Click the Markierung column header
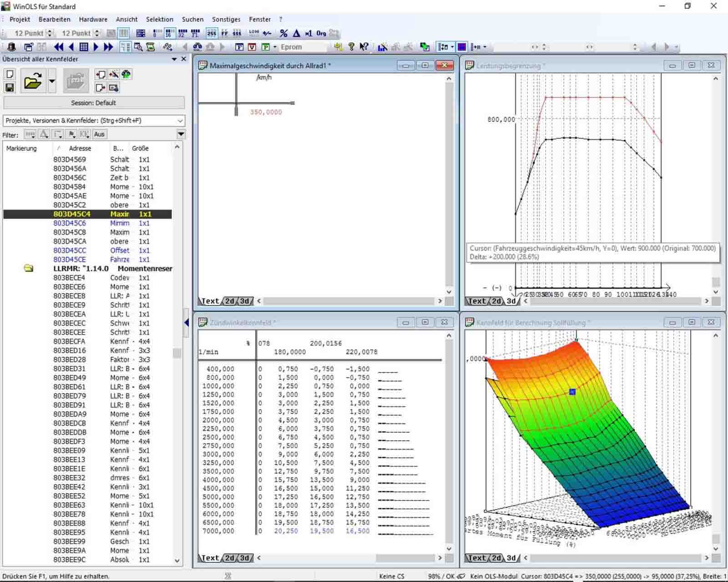 [21, 148]
